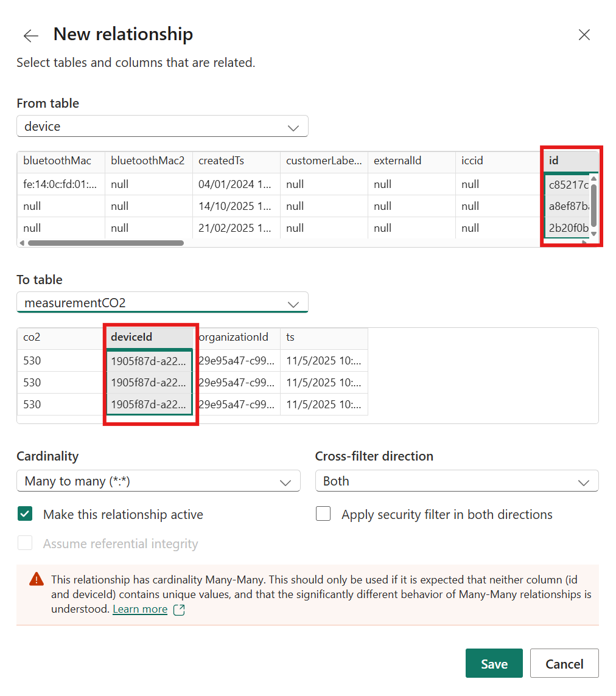
Task: Click the back arrow icon
Action: pos(30,36)
